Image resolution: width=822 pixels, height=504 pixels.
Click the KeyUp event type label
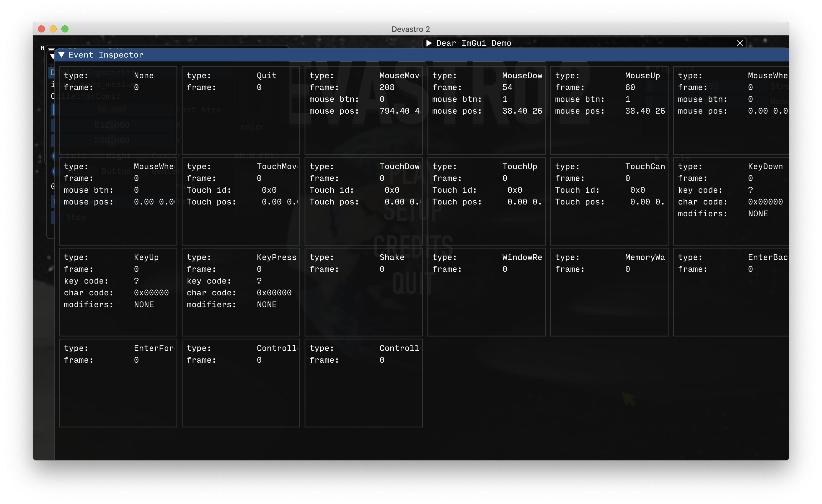coord(146,258)
